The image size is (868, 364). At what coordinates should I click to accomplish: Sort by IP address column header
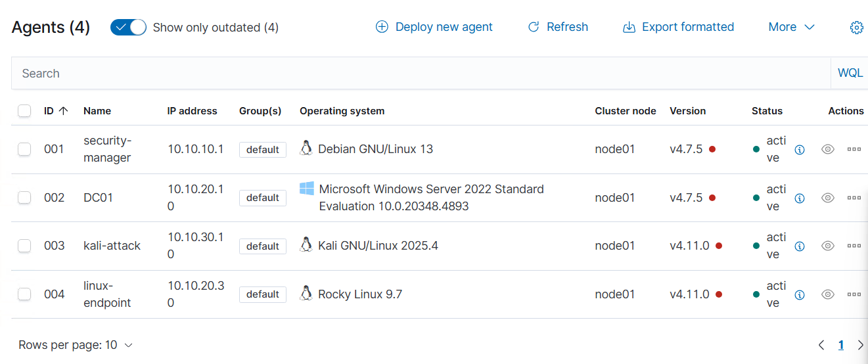click(x=192, y=111)
